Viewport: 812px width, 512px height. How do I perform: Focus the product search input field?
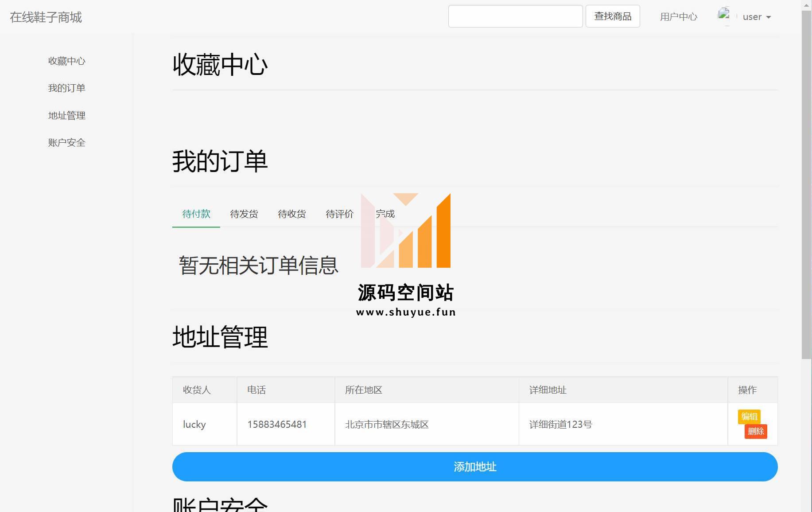[x=515, y=16]
